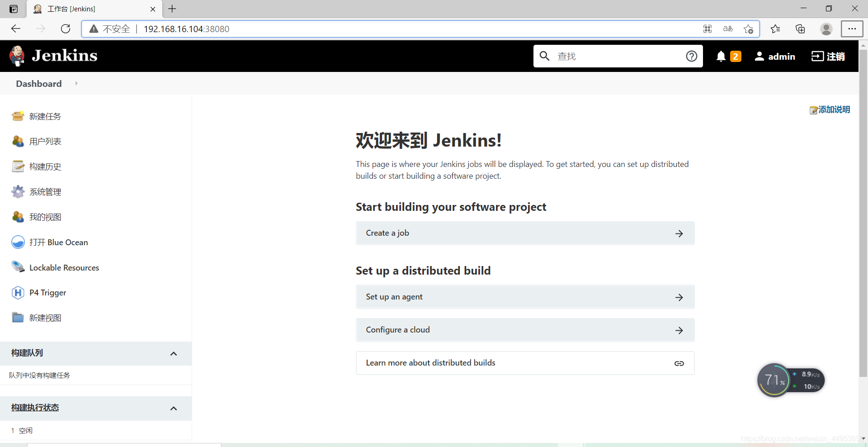868x447 pixels.
Task: Open the 构建历史 menu item
Action: click(45, 166)
